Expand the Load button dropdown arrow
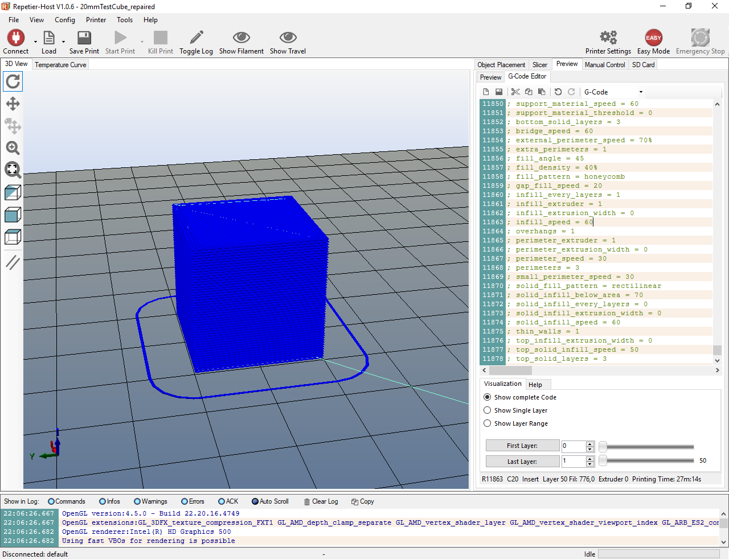Viewport: 729px width, 560px height. coord(63,42)
